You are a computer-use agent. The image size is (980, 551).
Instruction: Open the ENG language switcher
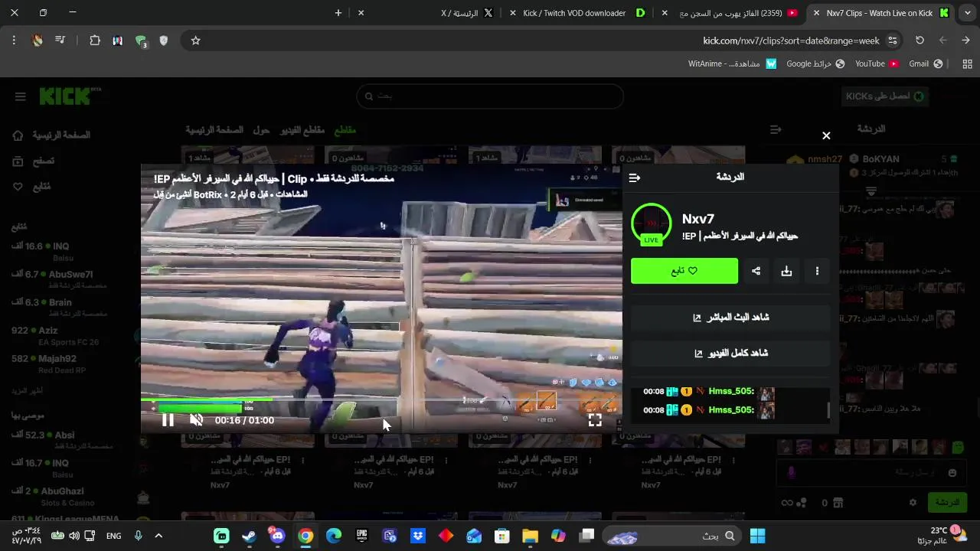113,536
